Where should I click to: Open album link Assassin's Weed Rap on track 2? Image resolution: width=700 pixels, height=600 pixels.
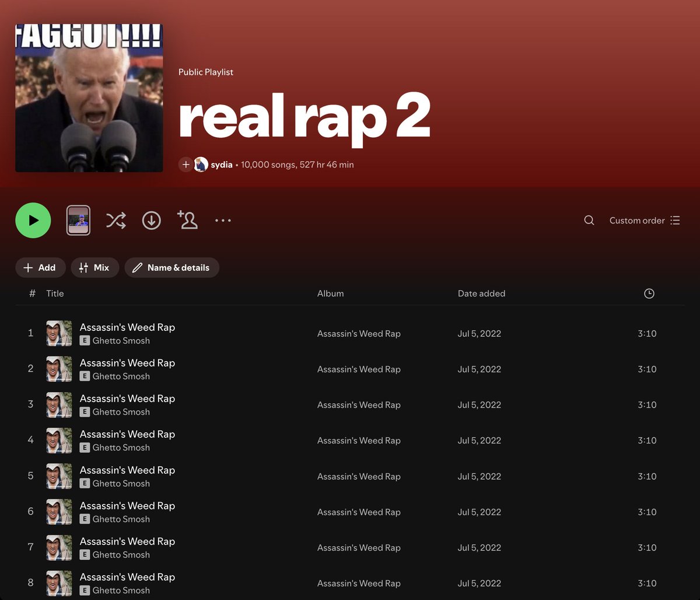click(359, 369)
